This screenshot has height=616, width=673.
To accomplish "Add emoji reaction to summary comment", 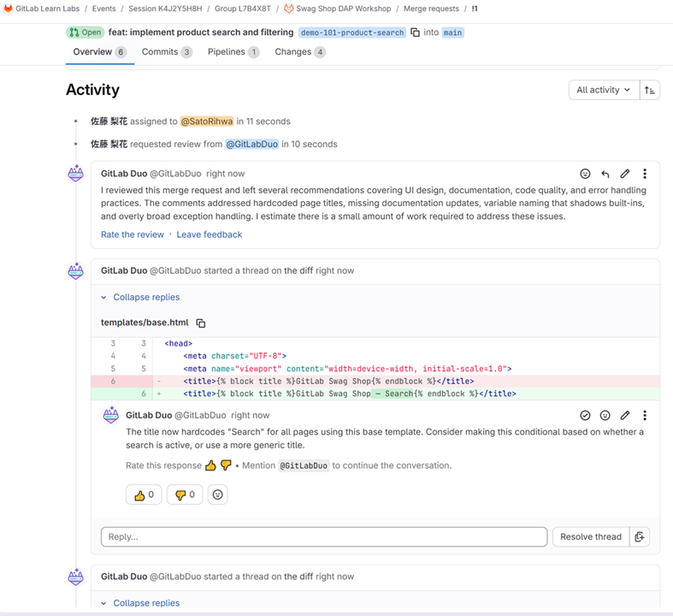I will click(585, 174).
